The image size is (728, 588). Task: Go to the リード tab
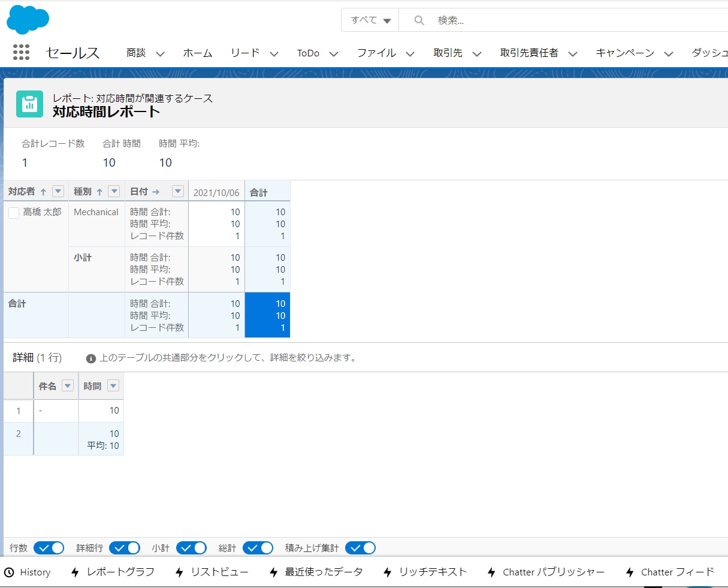click(x=245, y=53)
